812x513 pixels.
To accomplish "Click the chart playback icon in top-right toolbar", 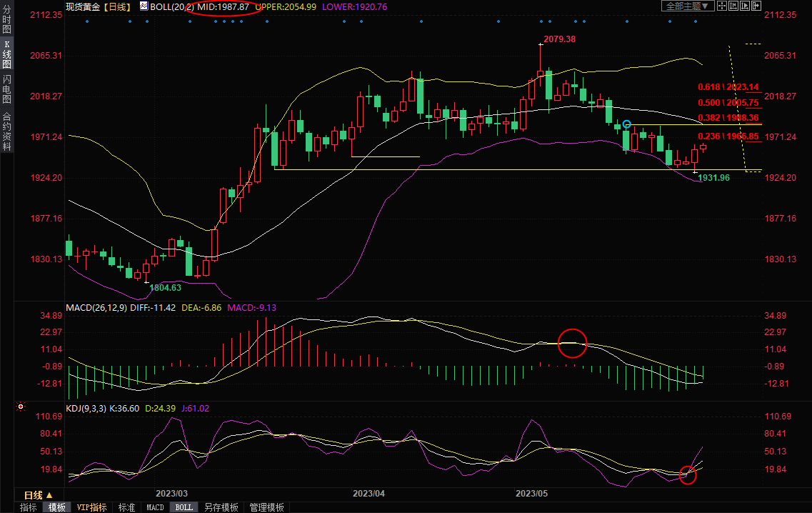I will coord(743,6).
